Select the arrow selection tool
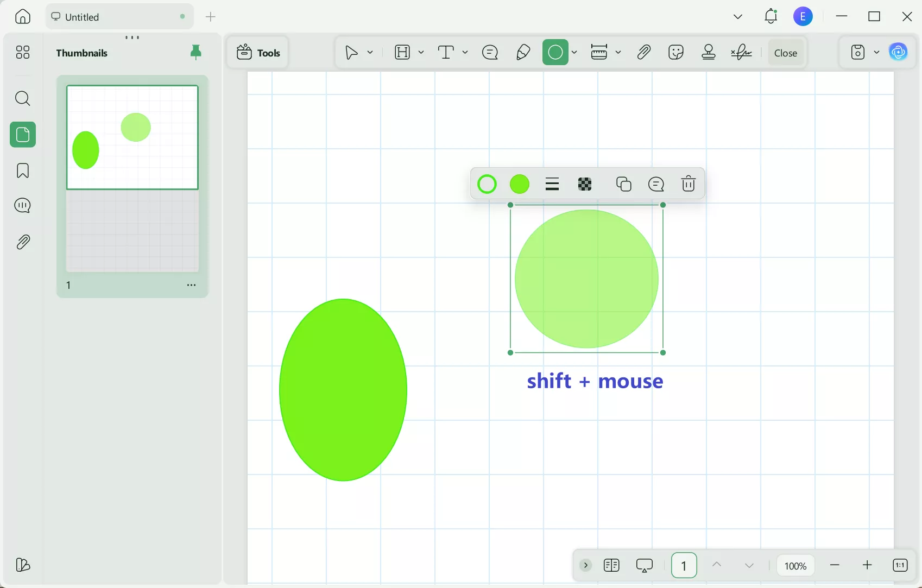This screenshot has width=922, height=588. click(350, 52)
